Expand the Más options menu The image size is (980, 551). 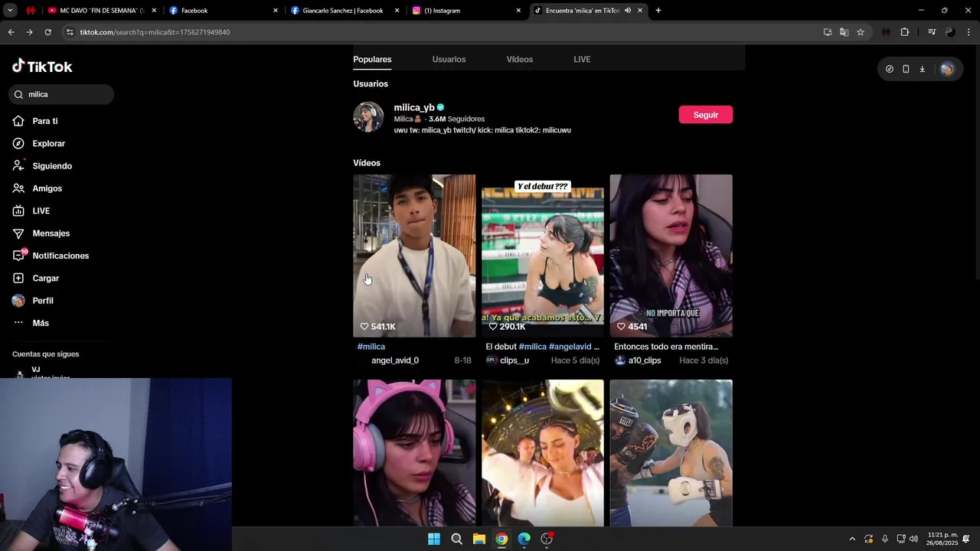[x=41, y=323]
